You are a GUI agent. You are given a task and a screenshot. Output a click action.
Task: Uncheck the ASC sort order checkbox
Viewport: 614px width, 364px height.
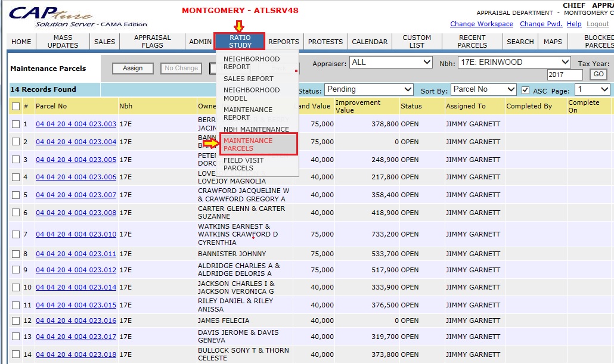525,90
